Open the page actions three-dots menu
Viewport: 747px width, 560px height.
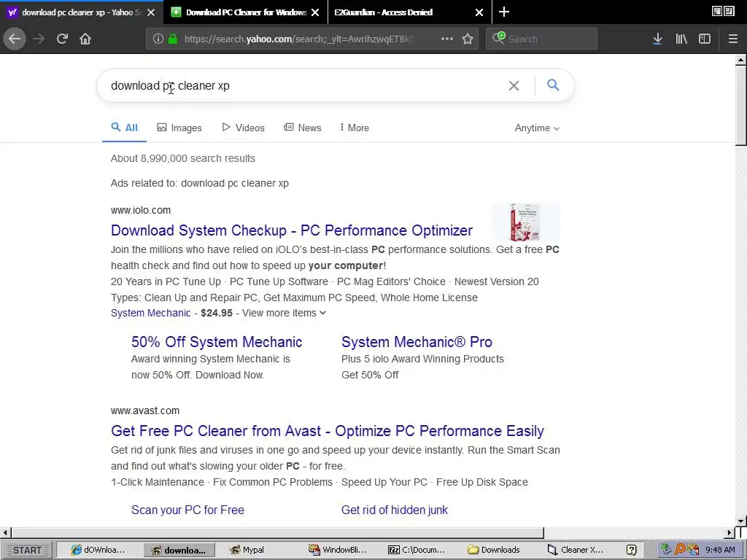coord(447,39)
